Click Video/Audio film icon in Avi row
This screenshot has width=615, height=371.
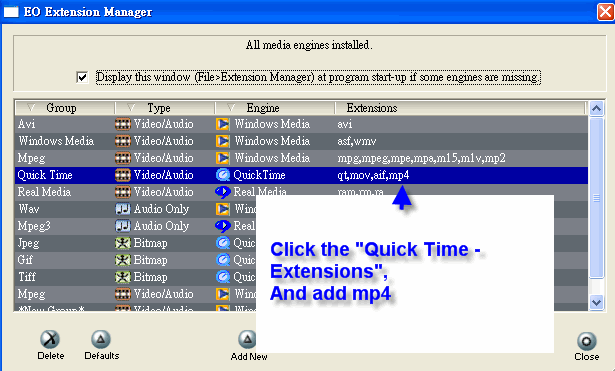[x=122, y=124]
